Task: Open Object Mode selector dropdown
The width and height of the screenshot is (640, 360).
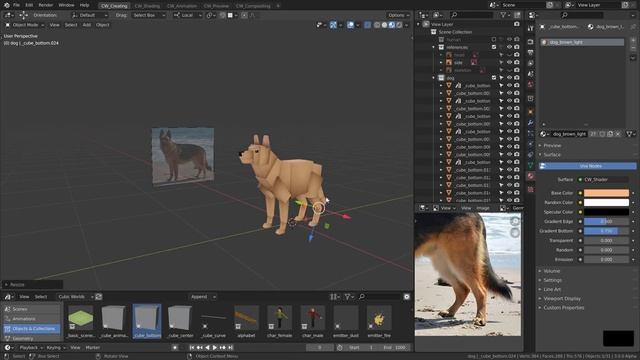Action: 24,25
